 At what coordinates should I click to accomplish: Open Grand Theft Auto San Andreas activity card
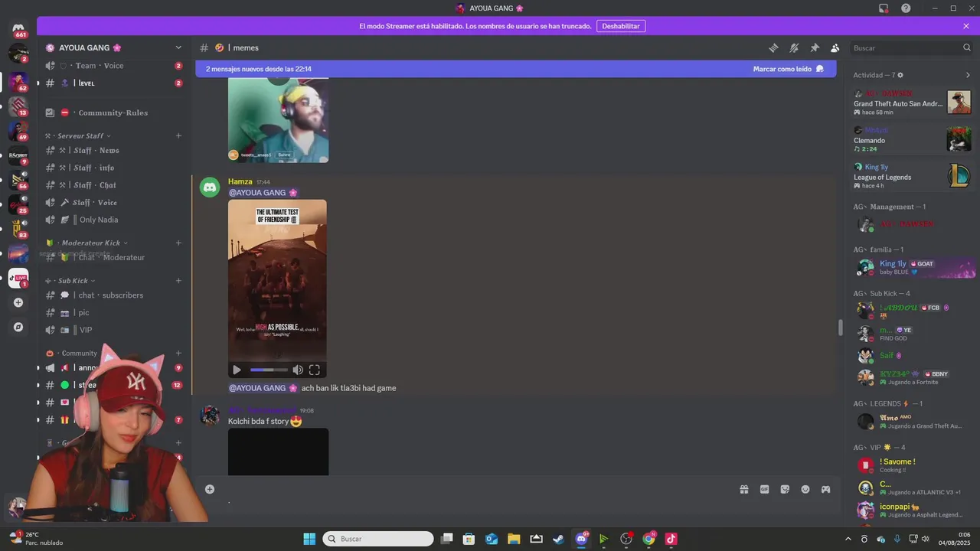click(912, 103)
